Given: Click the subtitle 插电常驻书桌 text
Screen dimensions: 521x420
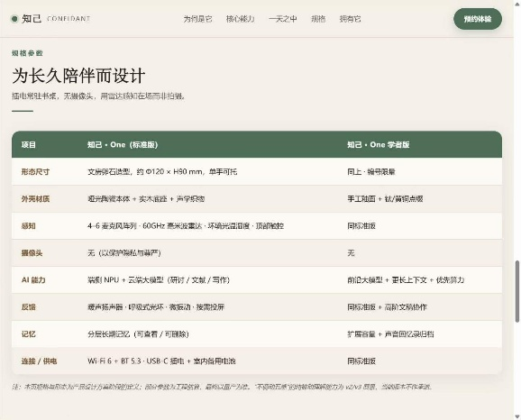Looking at the screenshot, I should pos(98,96).
